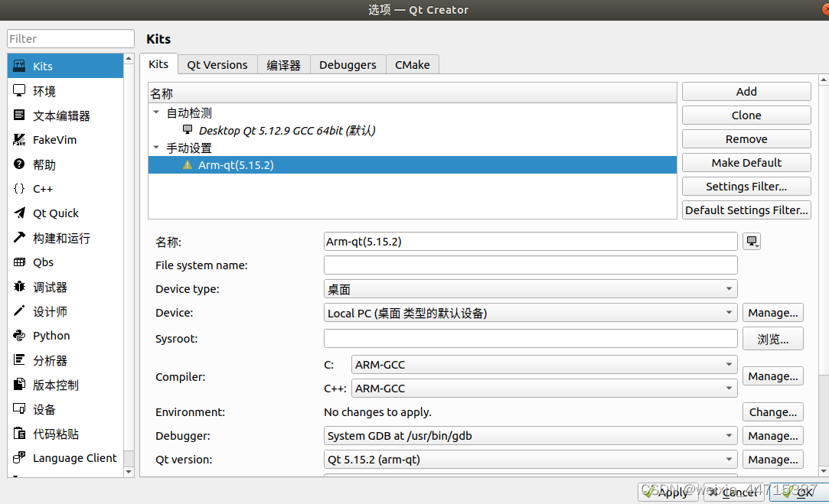
Task: Make Arm-qt(5.15.2) the default kit
Action: point(746,162)
